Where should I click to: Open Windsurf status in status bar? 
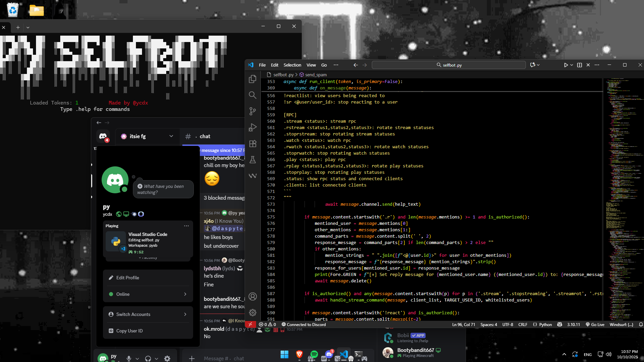[x=621, y=325]
